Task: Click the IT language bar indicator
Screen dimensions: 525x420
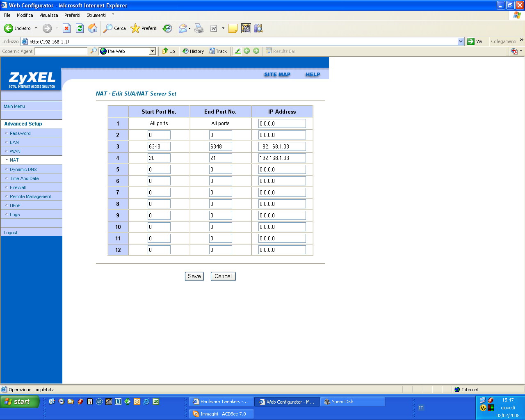Action: click(x=421, y=408)
